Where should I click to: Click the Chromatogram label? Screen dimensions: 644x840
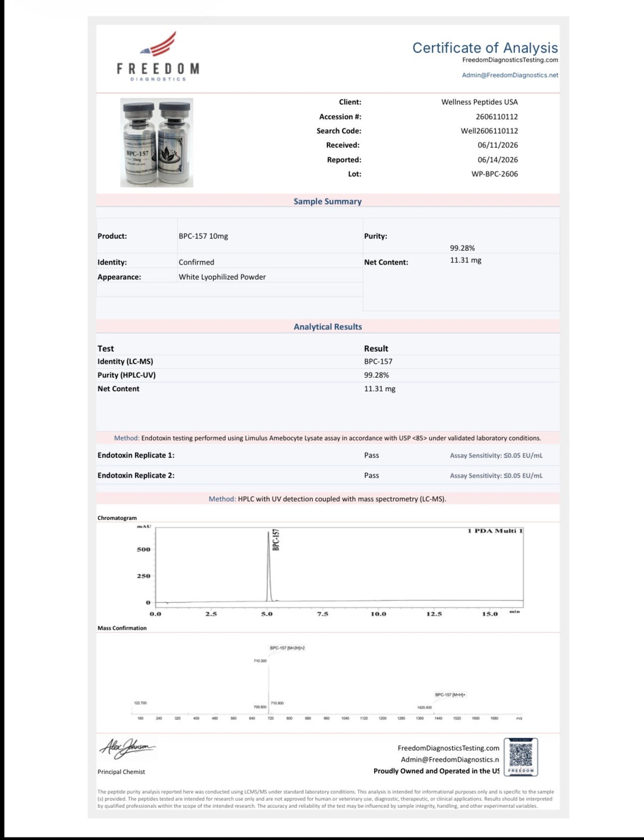[117, 518]
